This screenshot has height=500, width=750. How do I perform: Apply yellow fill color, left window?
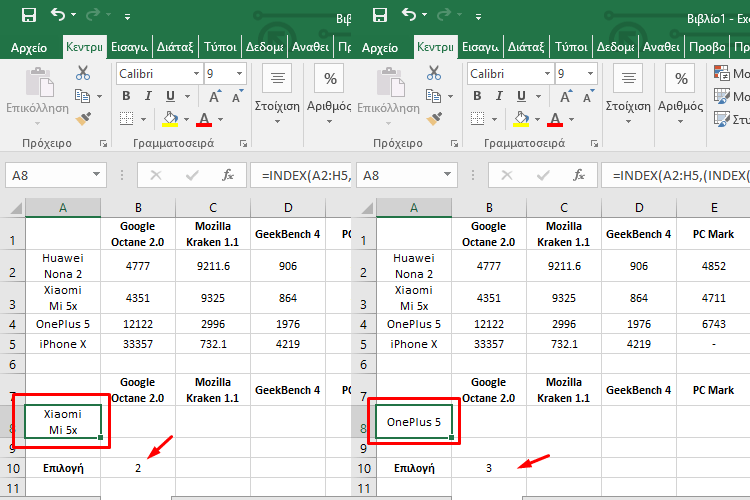[x=170, y=118]
